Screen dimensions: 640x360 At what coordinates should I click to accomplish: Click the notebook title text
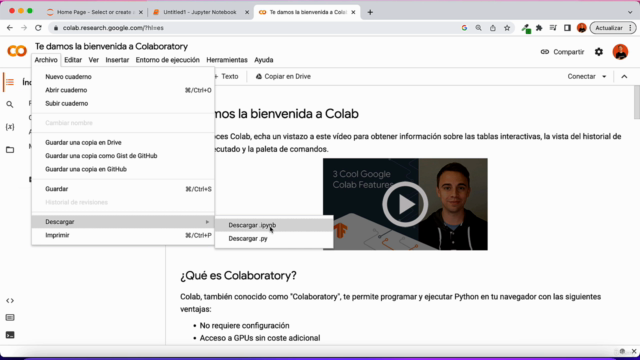(111, 46)
